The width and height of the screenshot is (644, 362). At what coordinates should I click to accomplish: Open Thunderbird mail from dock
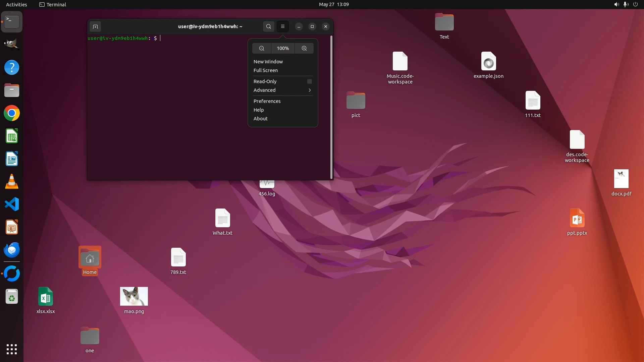12,250
